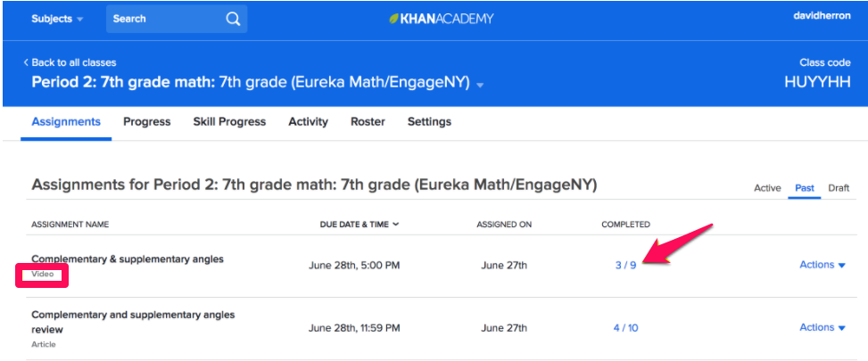Expand the class name selector arrow
Screen dimensions: 868x361
(480, 85)
